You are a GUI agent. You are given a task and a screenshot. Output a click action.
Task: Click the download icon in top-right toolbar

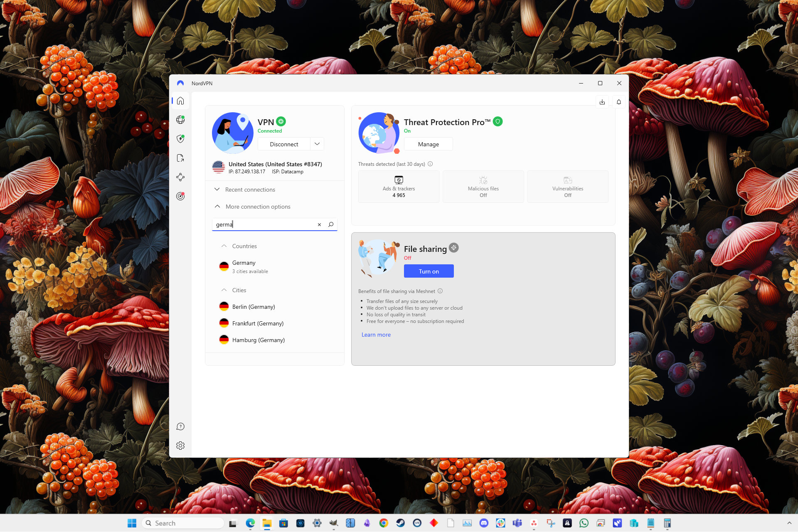coord(602,101)
